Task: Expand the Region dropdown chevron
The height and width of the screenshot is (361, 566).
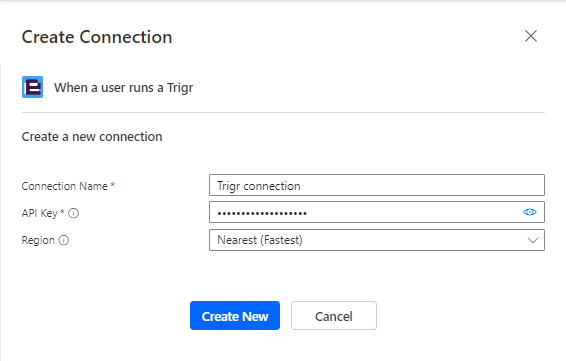Action: [x=533, y=240]
